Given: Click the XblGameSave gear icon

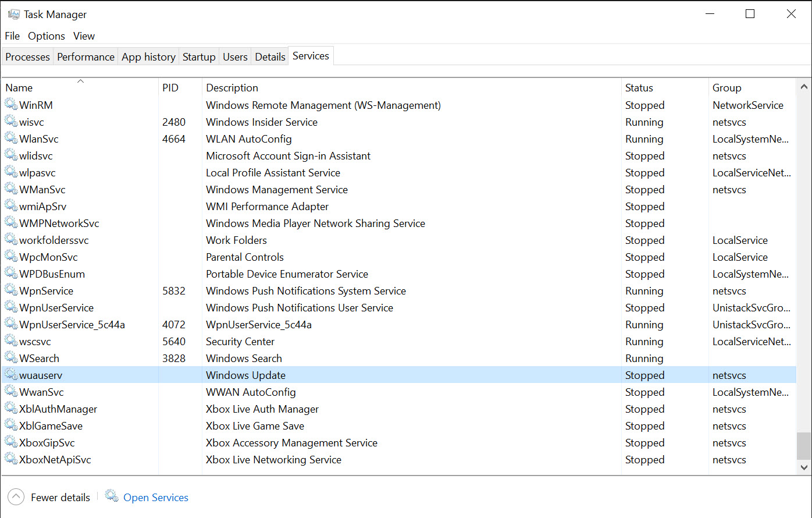Looking at the screenshot, I should [11, 425].
